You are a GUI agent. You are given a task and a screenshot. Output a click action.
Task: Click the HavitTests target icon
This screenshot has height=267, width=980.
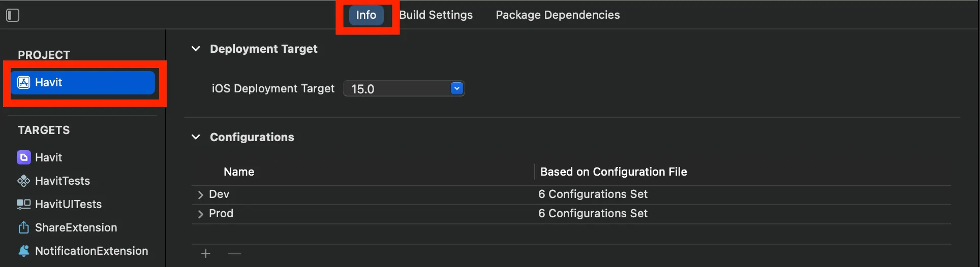[24, 181]
